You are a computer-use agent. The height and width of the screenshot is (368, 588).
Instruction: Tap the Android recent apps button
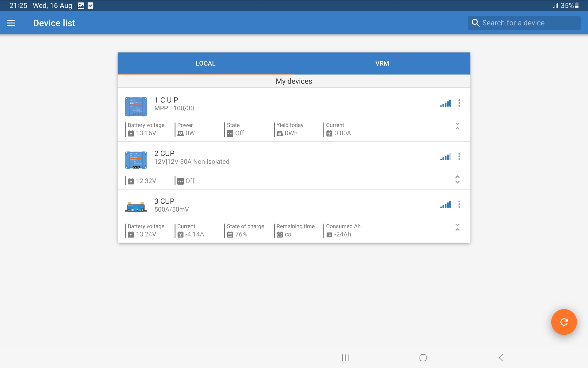[x=345, y=358]
